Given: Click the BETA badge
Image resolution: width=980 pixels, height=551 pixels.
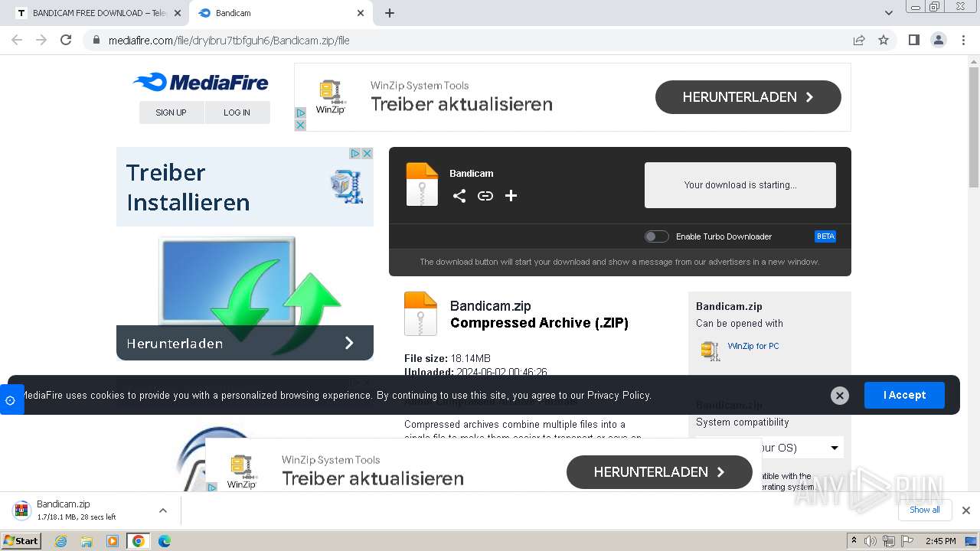Looking at the screenshot, I should tap(825, 236).
